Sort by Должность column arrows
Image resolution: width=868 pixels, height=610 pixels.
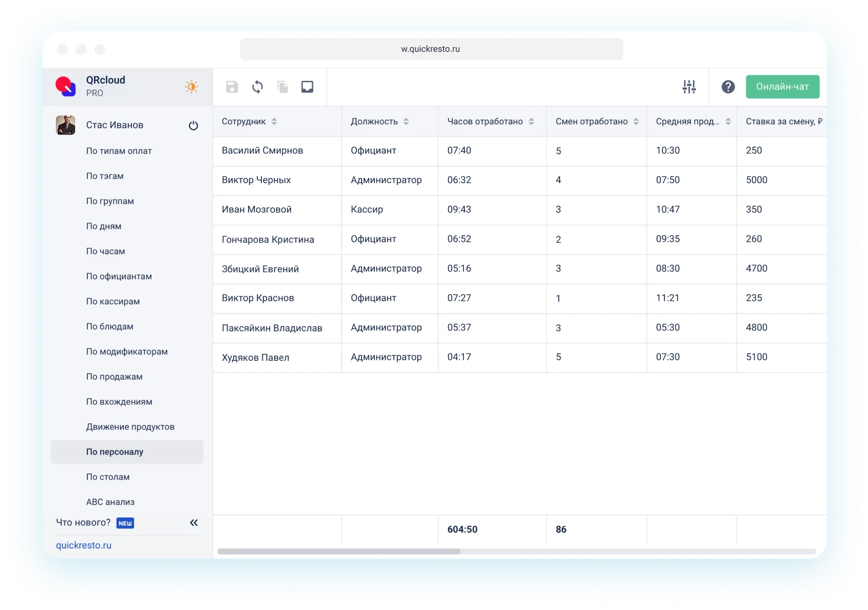[x=406, y=122]
